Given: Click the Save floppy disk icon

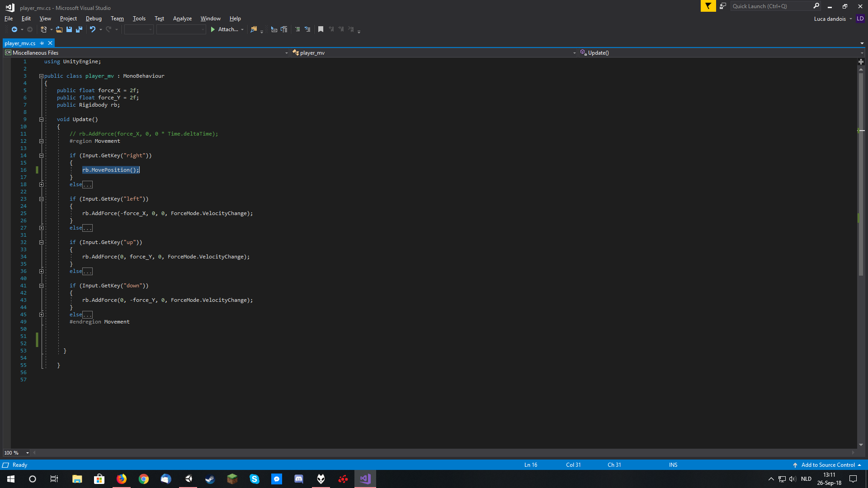Looking at the screenshot, I should pos(69,29).
